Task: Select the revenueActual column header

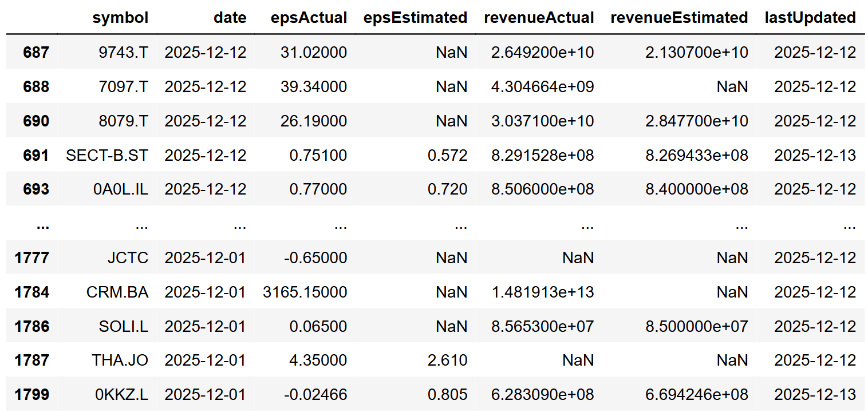Action: 538,18
